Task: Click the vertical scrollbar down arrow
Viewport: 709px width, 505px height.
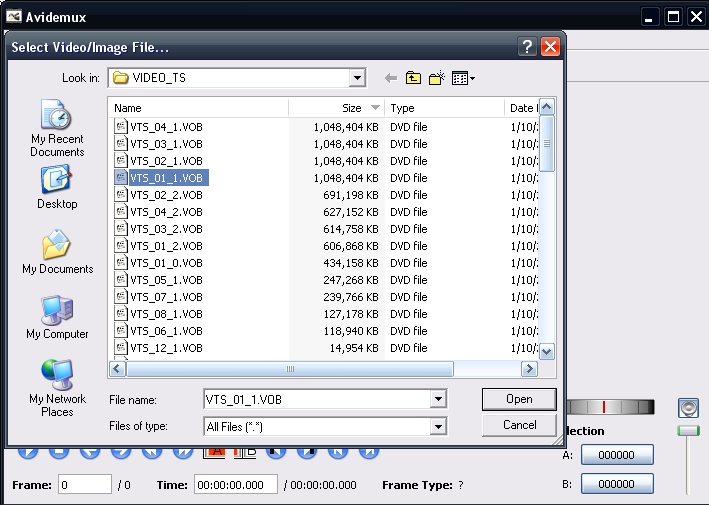Action: [547, 351]
